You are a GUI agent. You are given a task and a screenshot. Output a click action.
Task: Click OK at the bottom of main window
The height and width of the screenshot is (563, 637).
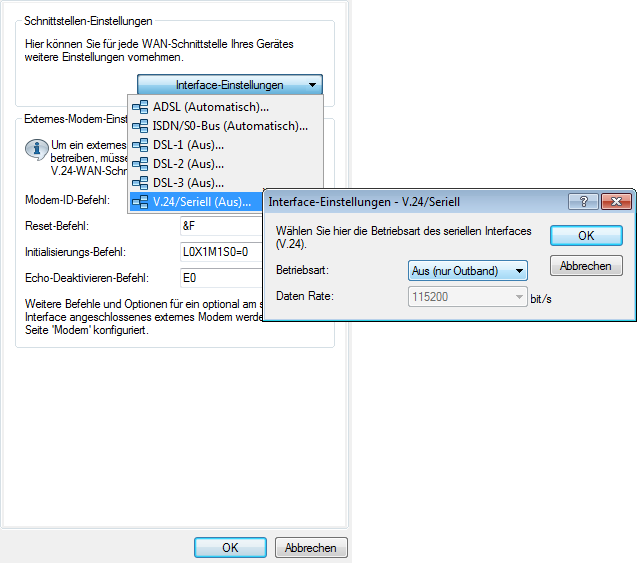(230, 548)
